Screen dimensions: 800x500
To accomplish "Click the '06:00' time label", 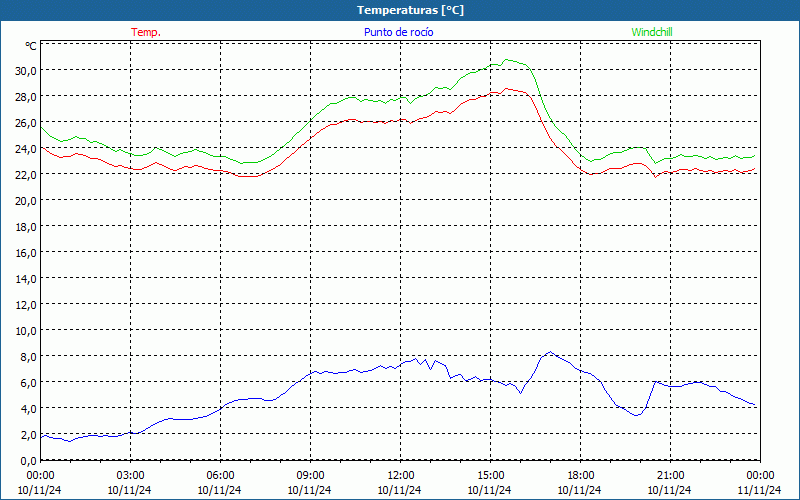I will tap(220, 476).
